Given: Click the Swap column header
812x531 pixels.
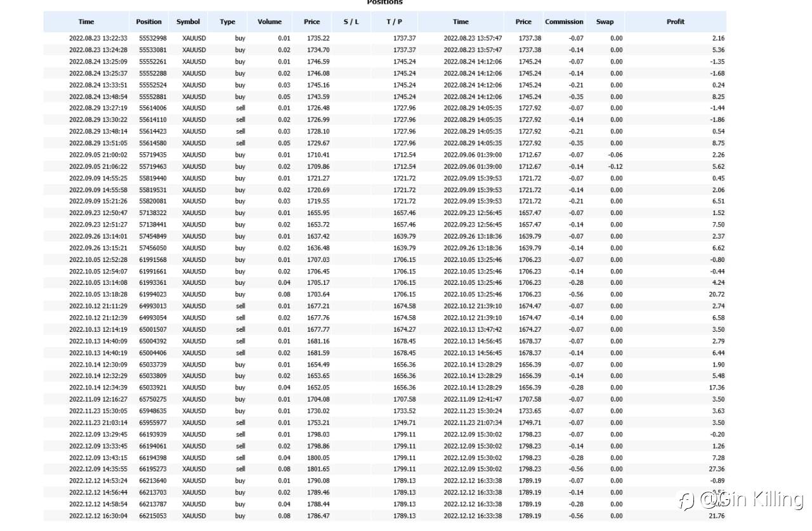Looking at the screenshot, I should point(605,22).
